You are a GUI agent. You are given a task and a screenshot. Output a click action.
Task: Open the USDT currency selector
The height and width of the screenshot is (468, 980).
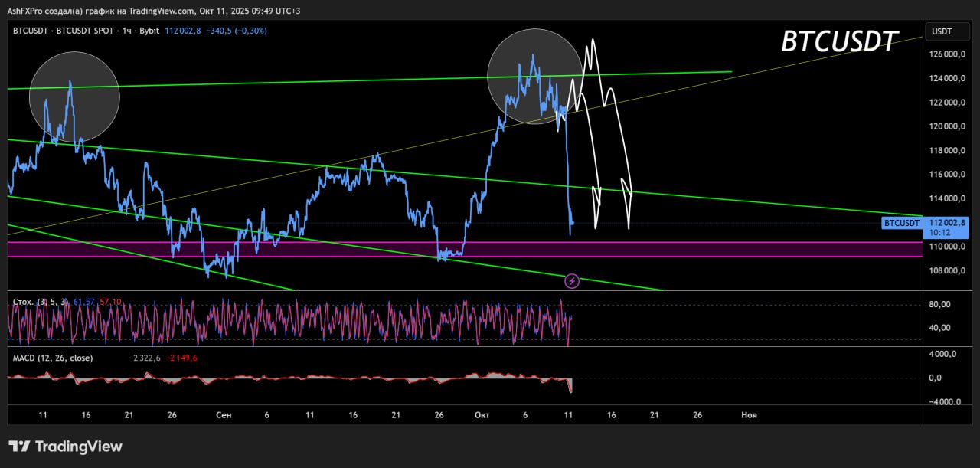941,31
